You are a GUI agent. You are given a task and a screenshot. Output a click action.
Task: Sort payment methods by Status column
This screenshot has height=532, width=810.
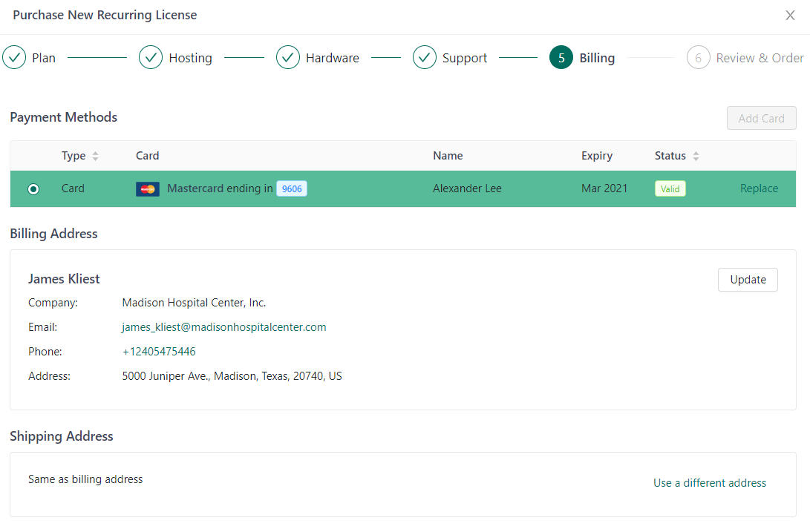[x=696, y=157]
